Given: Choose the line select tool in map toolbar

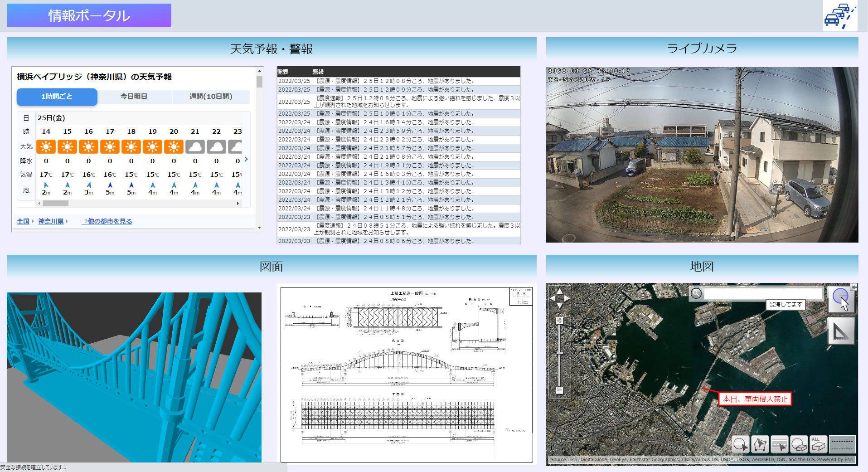Looking at the screenshot, I should pos(780,444).
